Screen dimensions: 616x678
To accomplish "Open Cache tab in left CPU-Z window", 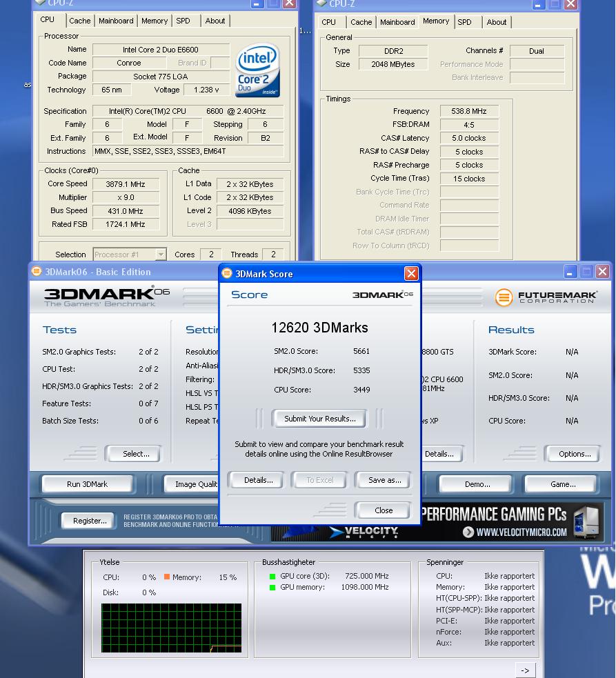I will pos(79,21).
